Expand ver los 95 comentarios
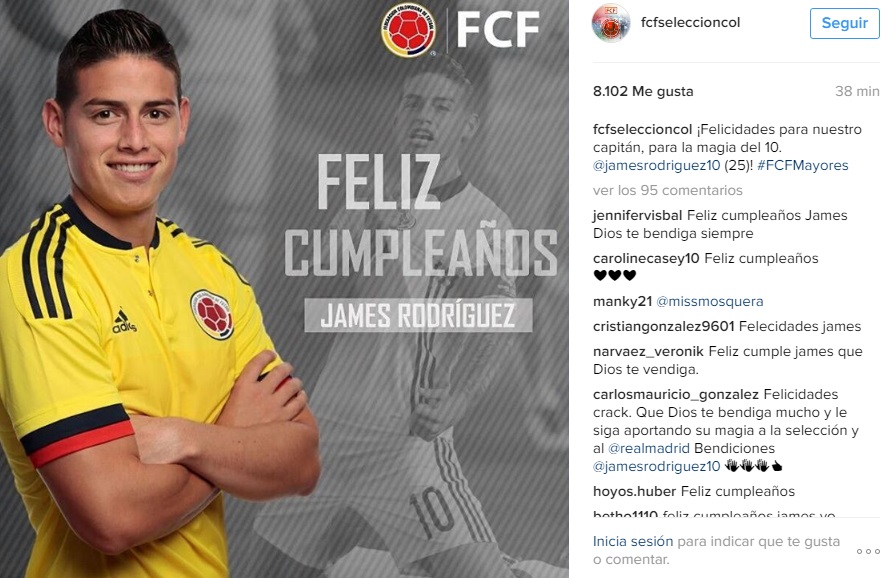The width and height of the screenshot is (884, 578). [668, 190]
